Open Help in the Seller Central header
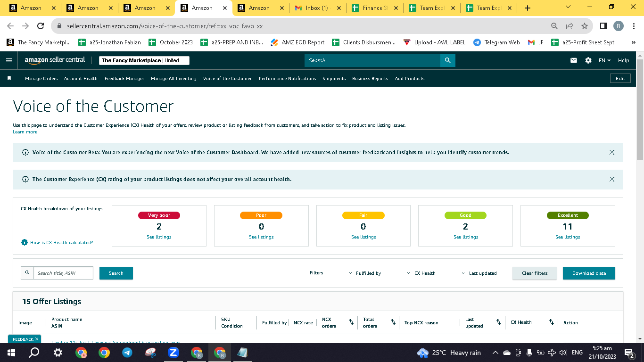Screen dimensions: 644x362 click(x=623, y=60)
